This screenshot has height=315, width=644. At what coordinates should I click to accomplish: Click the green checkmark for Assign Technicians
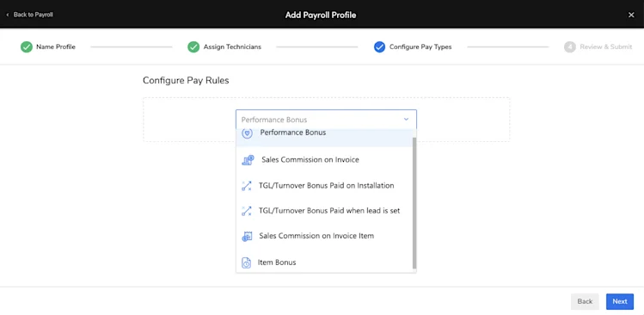193,46
